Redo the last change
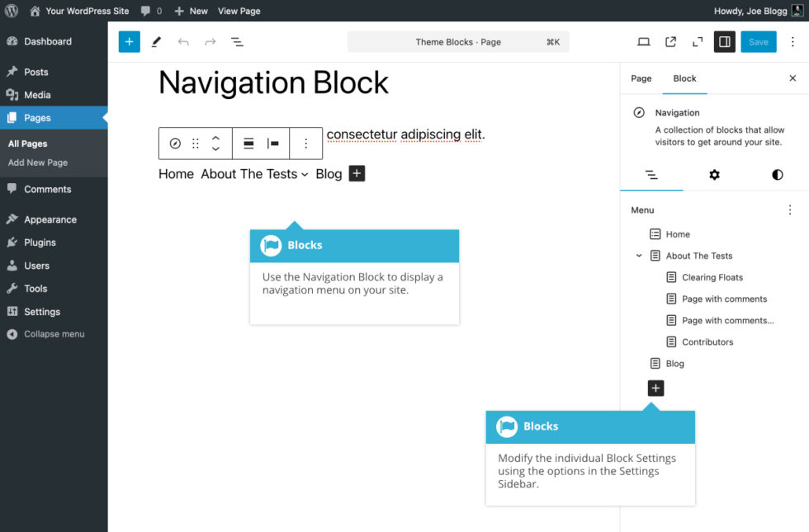The width and height of the screenshot is (809, 532). 210,42
